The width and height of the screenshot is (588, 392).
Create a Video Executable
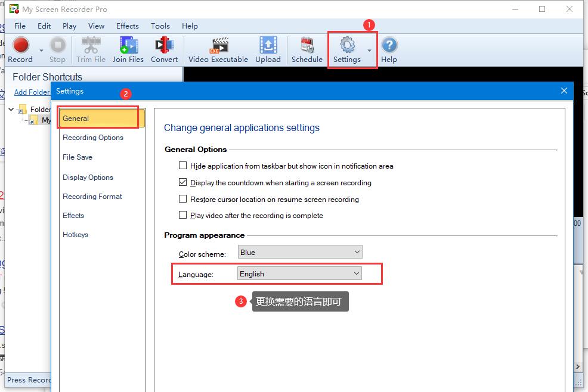click(218, 49)
